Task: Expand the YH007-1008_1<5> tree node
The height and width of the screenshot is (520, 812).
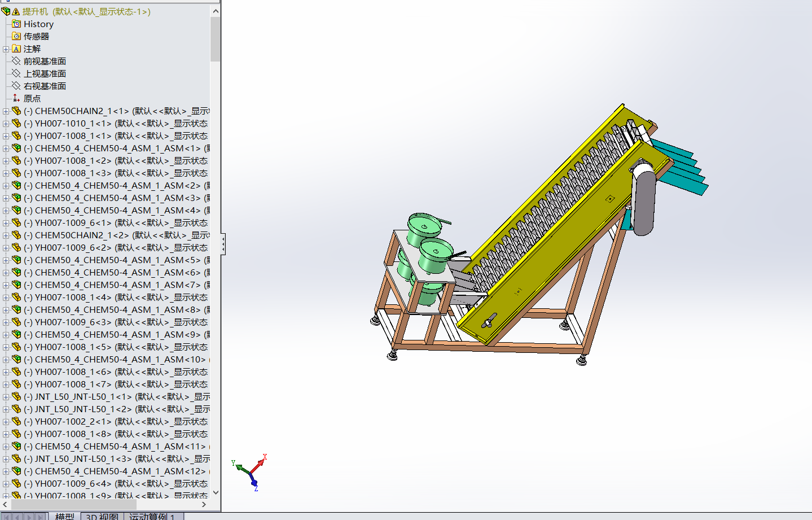Action: coord(6,347)
